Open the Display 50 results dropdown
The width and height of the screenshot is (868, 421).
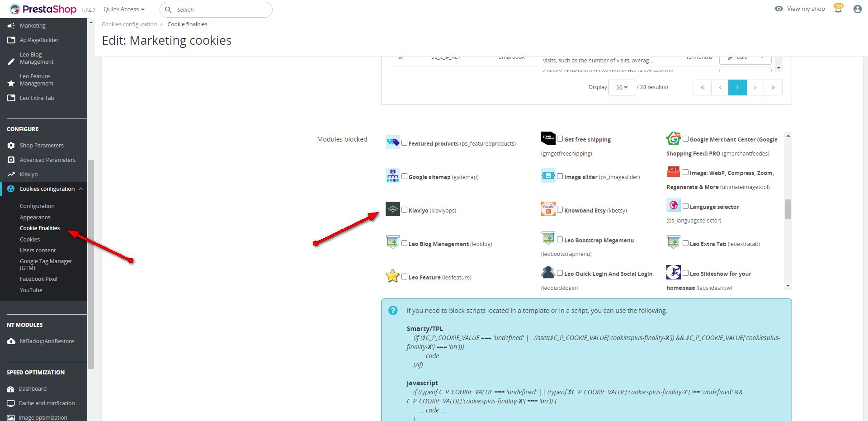pos(622,87)
